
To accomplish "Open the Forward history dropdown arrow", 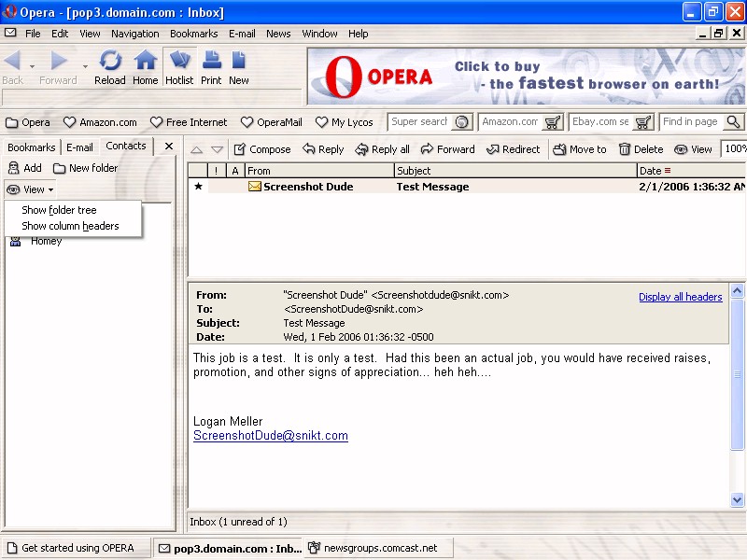I will 85,66.
